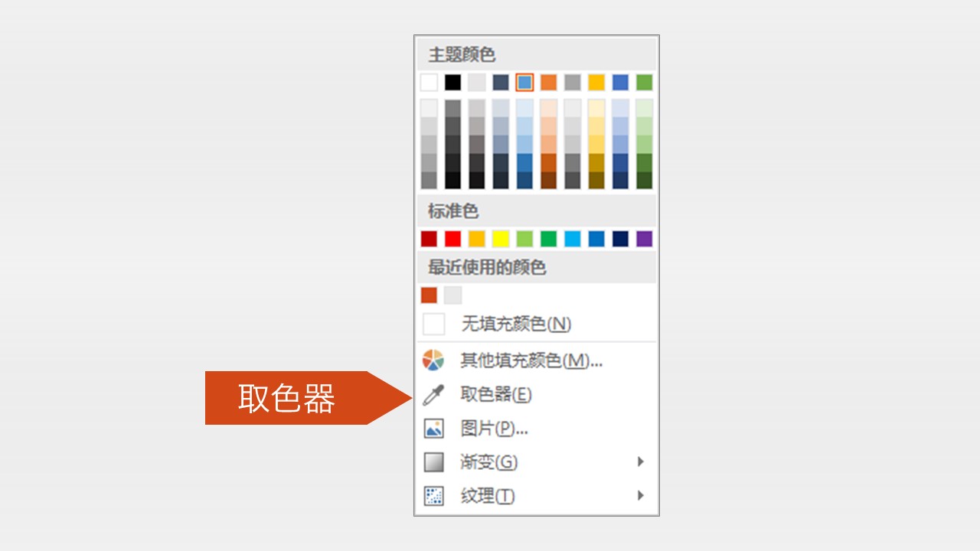Pick the white theme color swatch
Image resolution: width=980 pixels, height=551 pixels.
(x=430, y=83)
